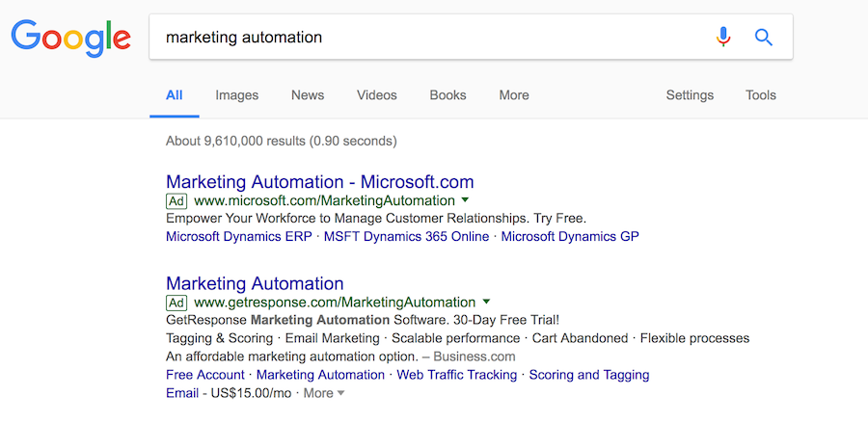Open the Microsoft Dynamics ERP sitelink

(x=239, y=237)
